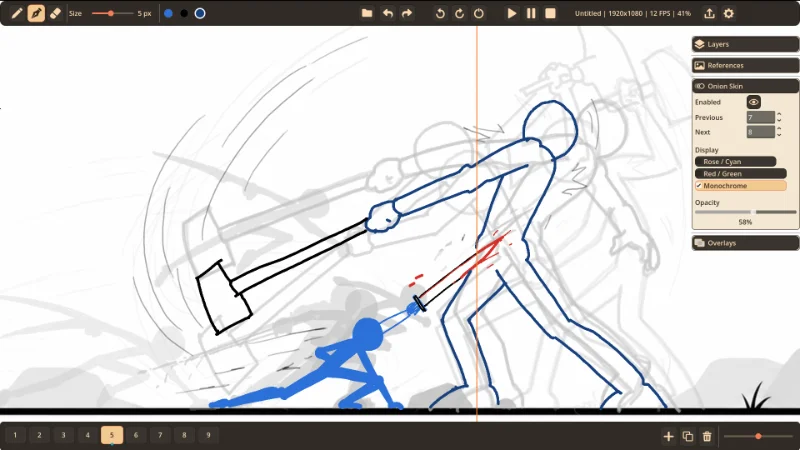Image resolution: width=800 pixels, height=450 pixels.
Task: Go to frame 7 in timeline
Action: tap(160, 435)
